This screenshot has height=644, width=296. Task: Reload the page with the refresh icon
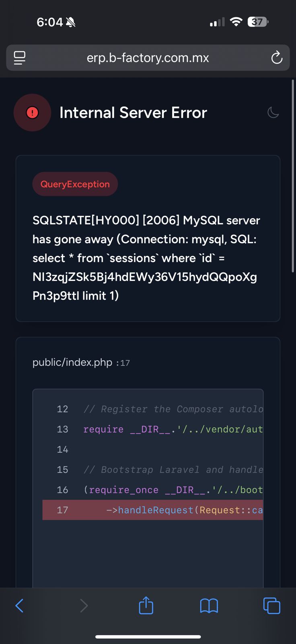point(277,58)
